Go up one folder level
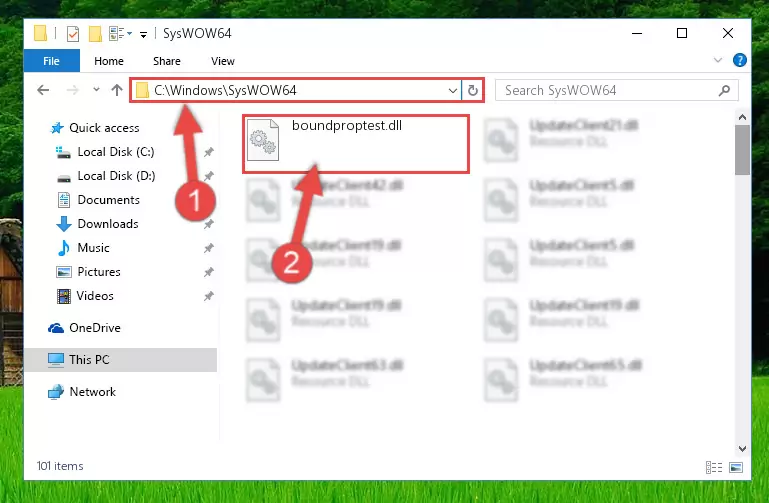Viewport: 769px width, 503px height. coord(117,90)
